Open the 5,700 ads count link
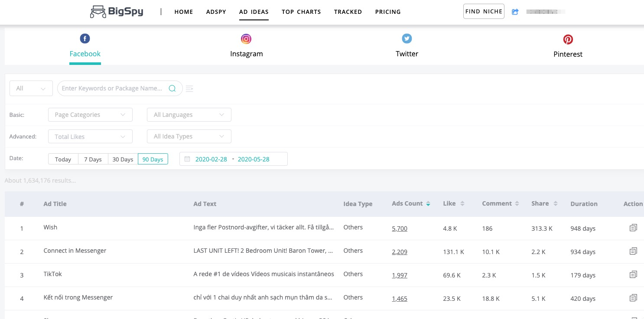Image resolution: width=644 pixels, height=319 pixels. click(399, 229)
